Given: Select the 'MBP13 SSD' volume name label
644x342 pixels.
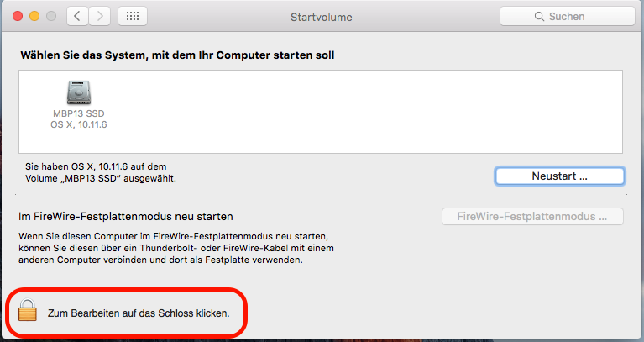Looking at the screenshot, I should 79,113.
